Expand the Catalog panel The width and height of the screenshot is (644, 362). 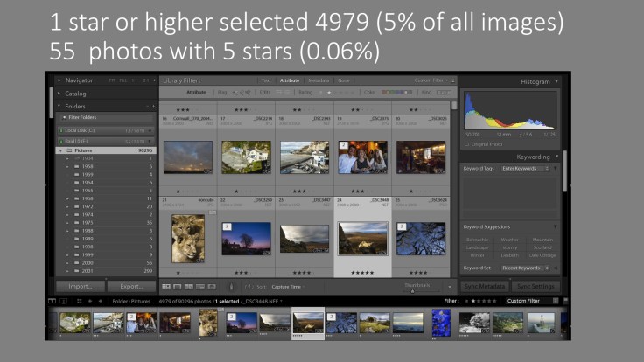coord(59,94)
